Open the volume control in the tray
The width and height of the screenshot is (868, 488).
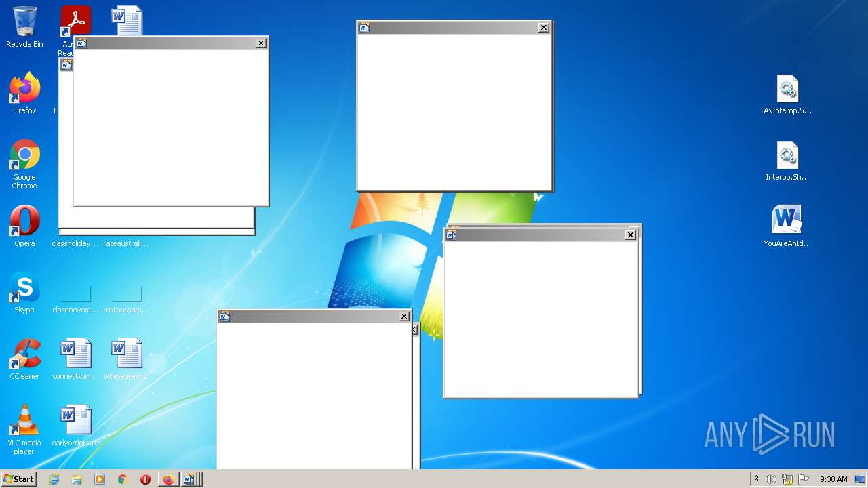(771, 479)
